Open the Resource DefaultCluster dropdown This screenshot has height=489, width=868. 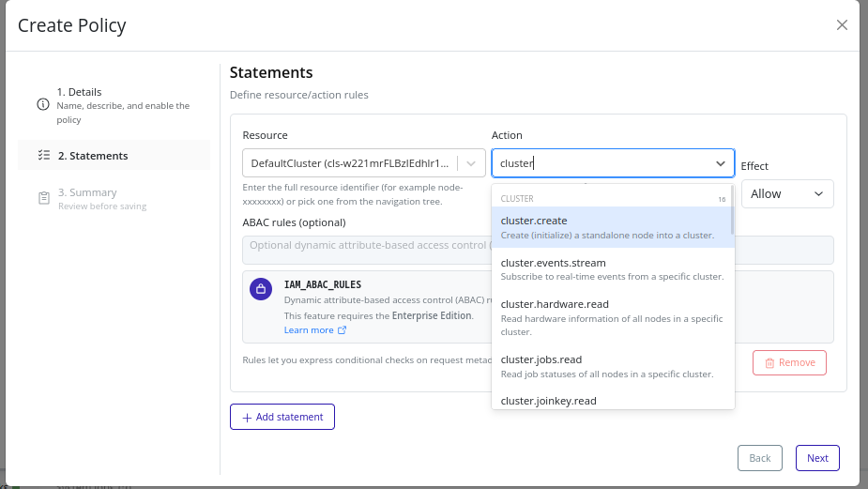364,163
